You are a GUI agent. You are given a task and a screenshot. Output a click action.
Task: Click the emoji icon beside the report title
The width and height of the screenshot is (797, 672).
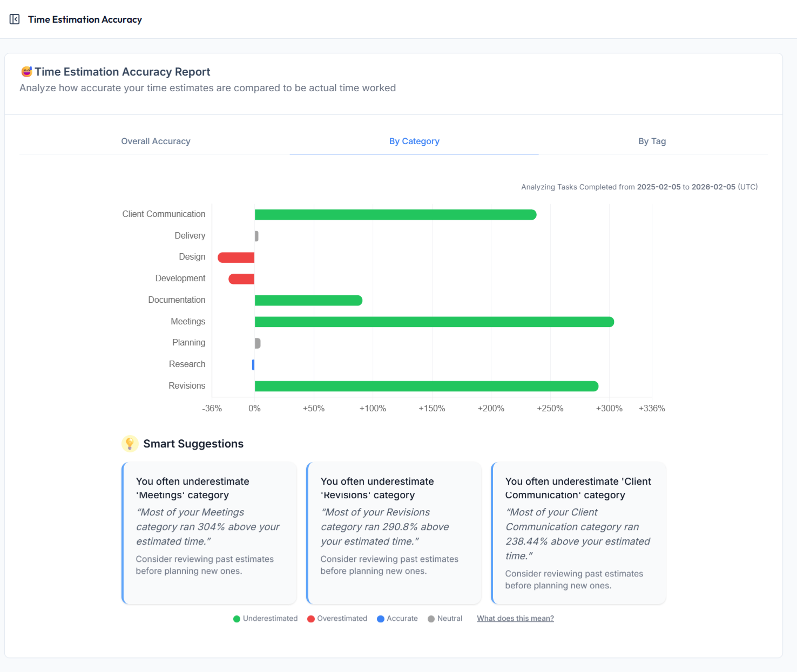coord(26,72)
